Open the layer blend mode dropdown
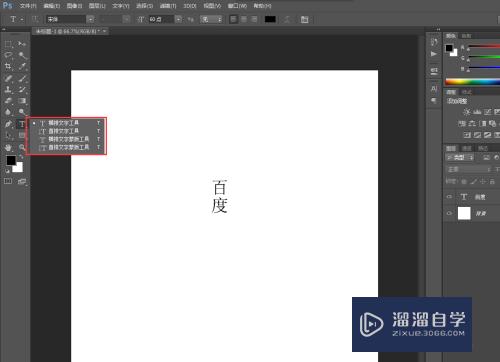This screenshot has width=500, height=362. point(468,169)
